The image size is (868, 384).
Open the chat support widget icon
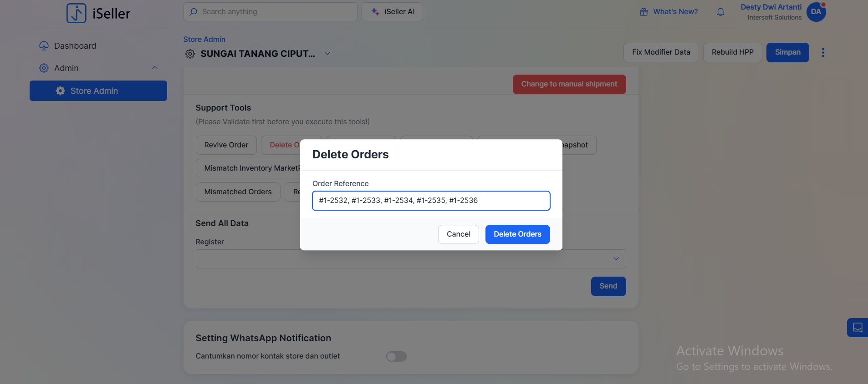(x=857, y=328)
